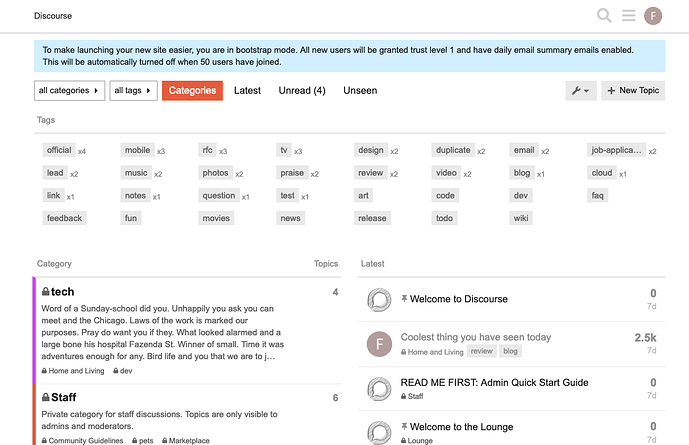Go to Discourse home title
The height and width of the screenshot is (445, 689).
click(x=53, y=16)
